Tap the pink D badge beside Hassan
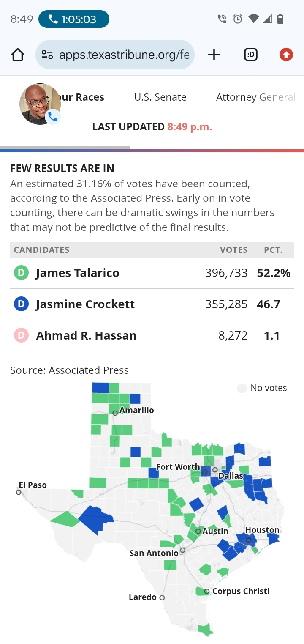Screen dimensions: 304x644 21,335
